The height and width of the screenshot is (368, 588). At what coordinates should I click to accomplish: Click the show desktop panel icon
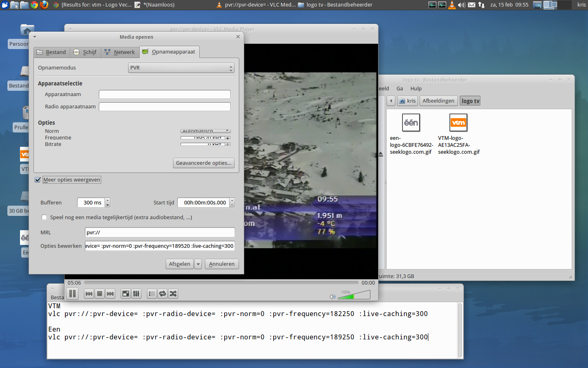click(537, 5)
